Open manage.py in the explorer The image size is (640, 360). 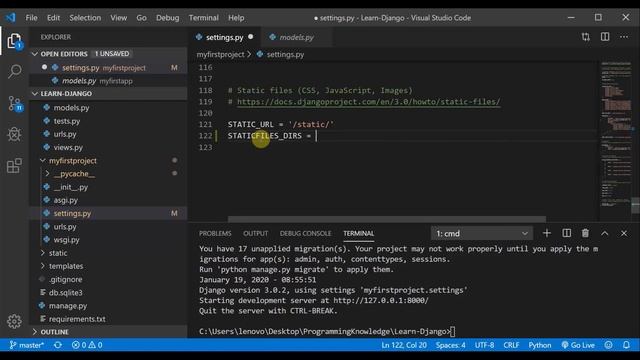(67, 305)
